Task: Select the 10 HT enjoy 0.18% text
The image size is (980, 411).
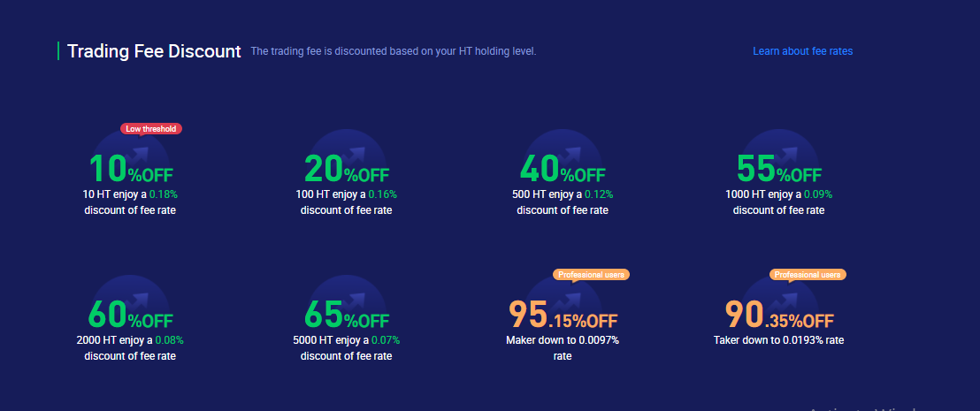Action: (x=130, y=194)
